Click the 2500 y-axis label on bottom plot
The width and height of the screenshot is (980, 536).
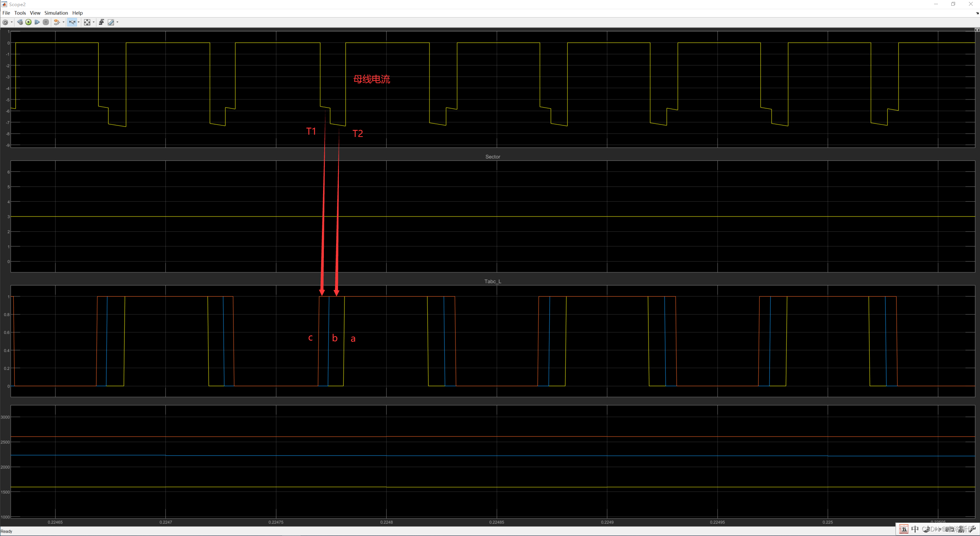pyautogui.click(x=5, y=442)
